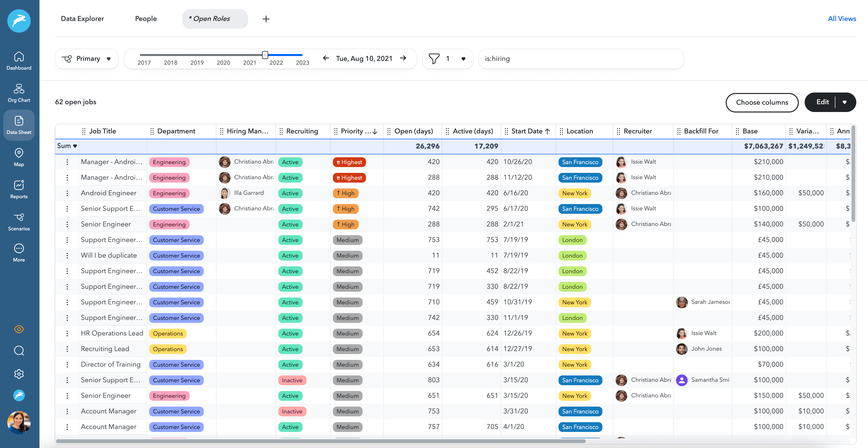Select the Open Roles tab

215,19
